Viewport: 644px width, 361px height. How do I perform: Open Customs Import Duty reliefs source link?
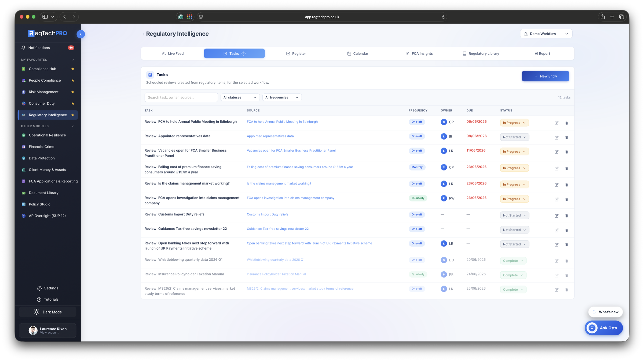(268, 214)
